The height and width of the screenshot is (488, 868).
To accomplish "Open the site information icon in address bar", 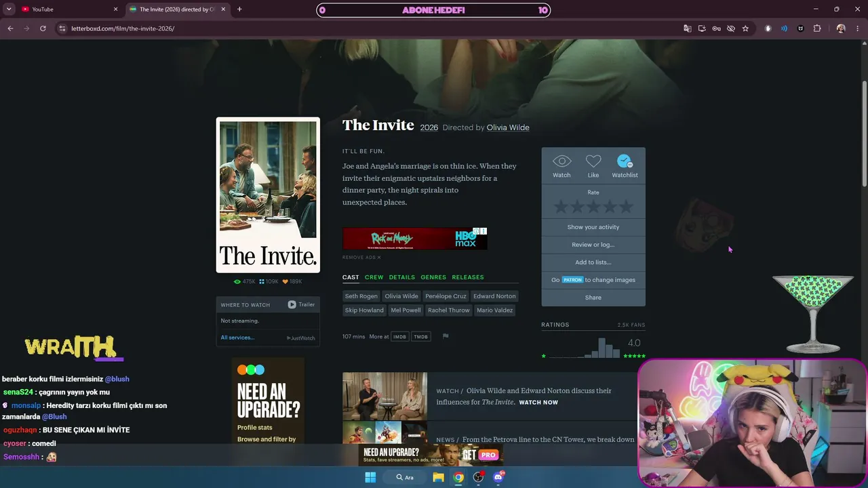I will pyautogui.click(x=62, y=28).
